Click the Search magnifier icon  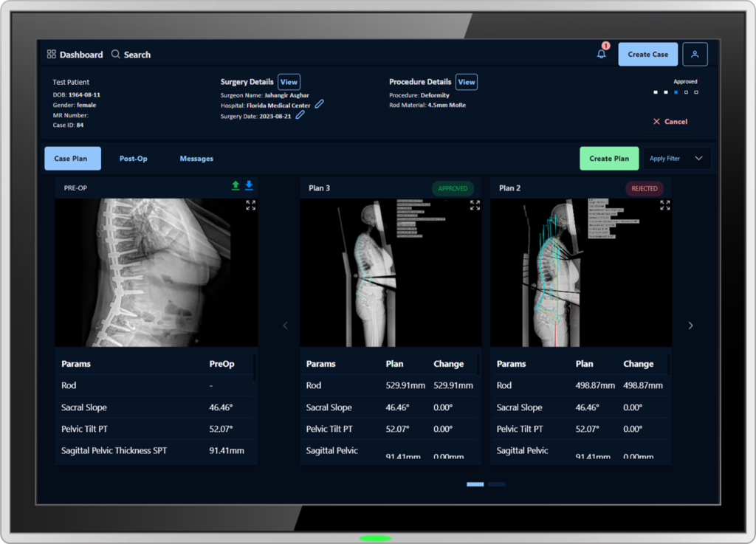(x=116, y=54)
